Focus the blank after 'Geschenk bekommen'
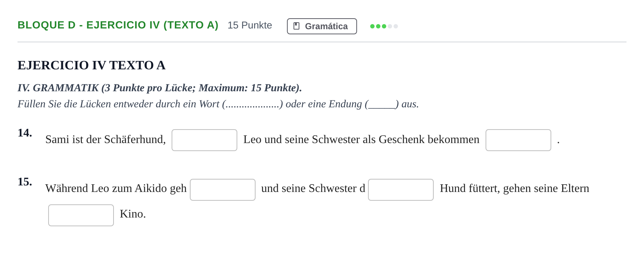 pyautogui.click(x=518, y=140)
